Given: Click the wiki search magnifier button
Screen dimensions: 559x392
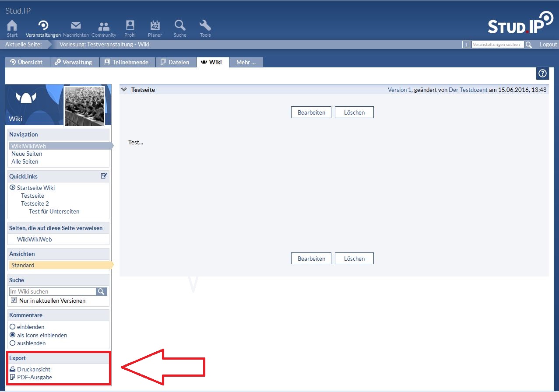Looking at the screenshot, I should point(102,291).
